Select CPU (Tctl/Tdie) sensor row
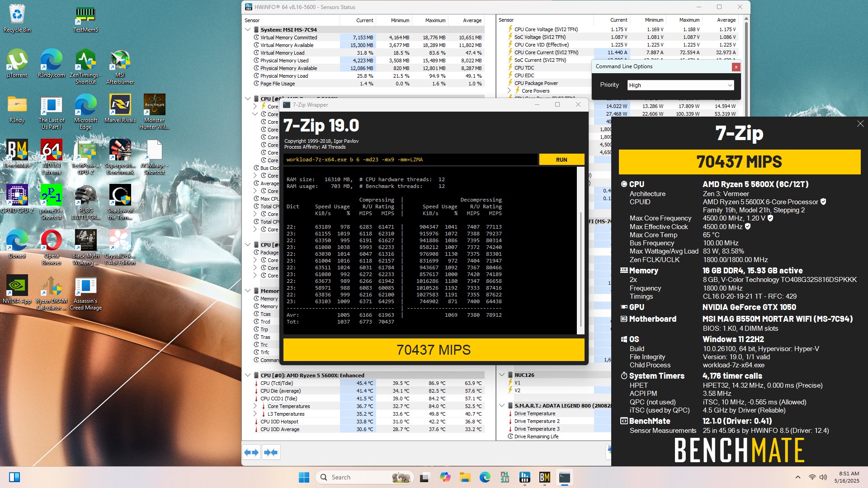 coord(363,383)
